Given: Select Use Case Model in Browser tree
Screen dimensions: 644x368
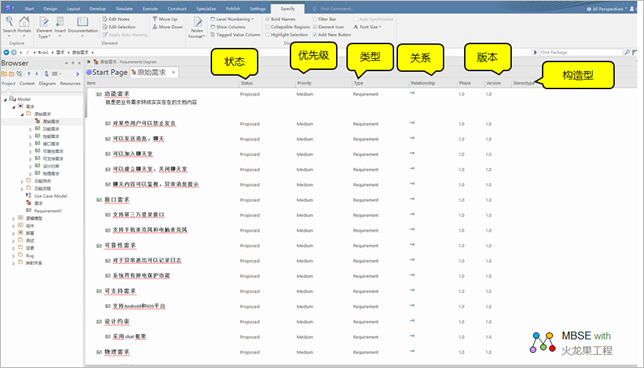Looking at the screenshot, I should pos(51,196).
